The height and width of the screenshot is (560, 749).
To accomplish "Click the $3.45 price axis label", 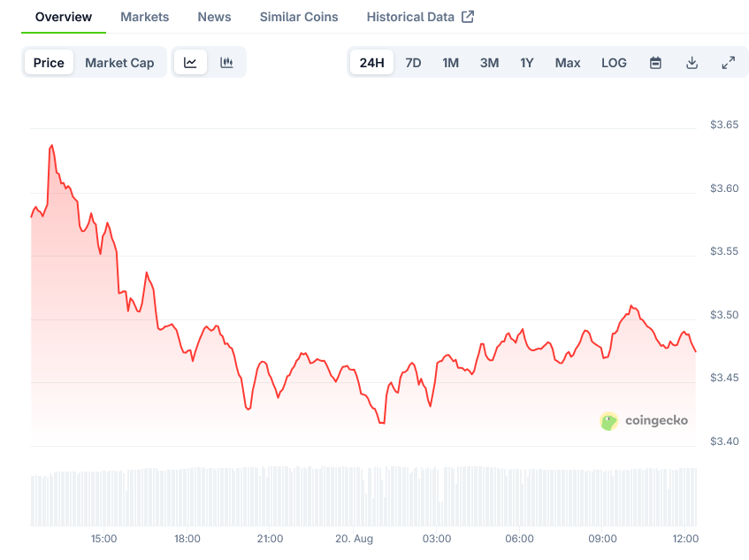I will click(x=724, y=378).
